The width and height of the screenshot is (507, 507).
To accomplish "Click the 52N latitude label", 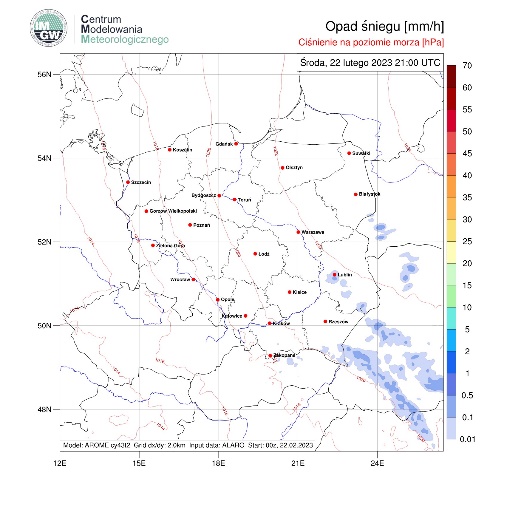I will pyautogui.click(x=44, y=242).
